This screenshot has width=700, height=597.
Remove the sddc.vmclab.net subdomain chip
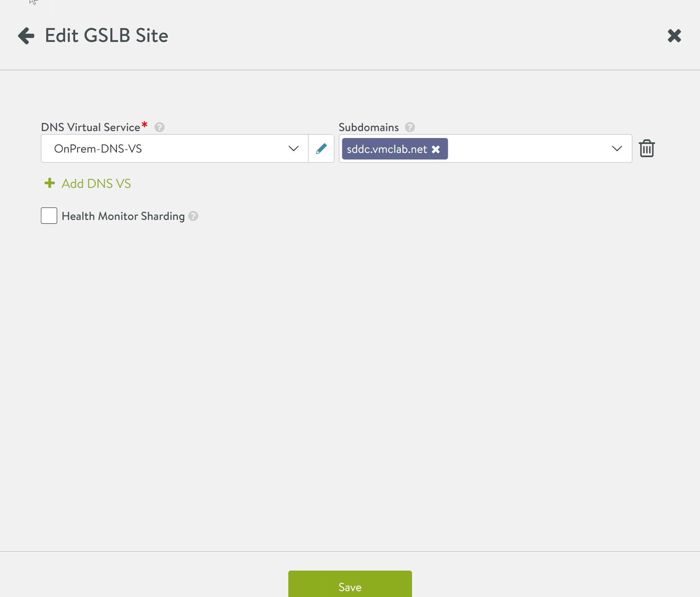pos(436,149)
